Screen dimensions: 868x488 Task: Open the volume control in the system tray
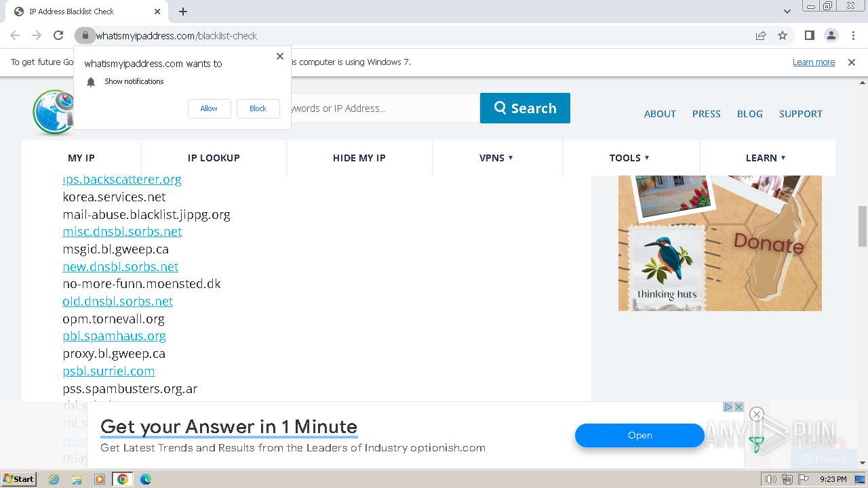(771, 479)
